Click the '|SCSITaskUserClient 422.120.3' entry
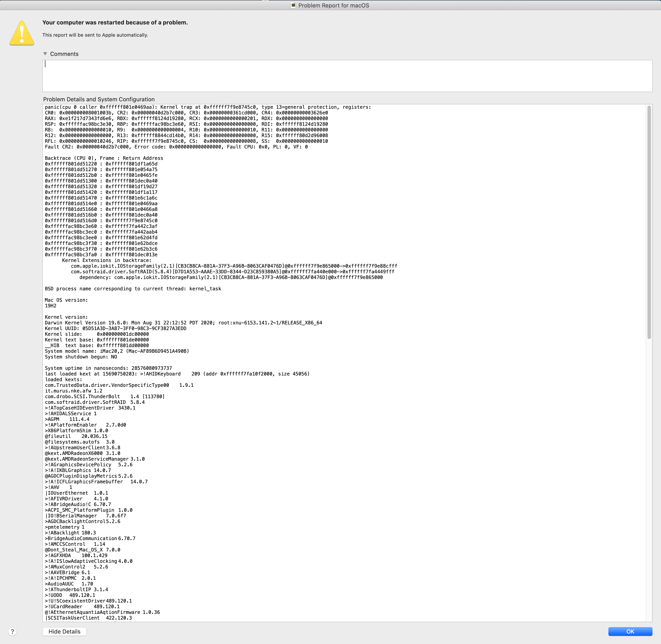The image size is (661, 644). click(89, 618)
